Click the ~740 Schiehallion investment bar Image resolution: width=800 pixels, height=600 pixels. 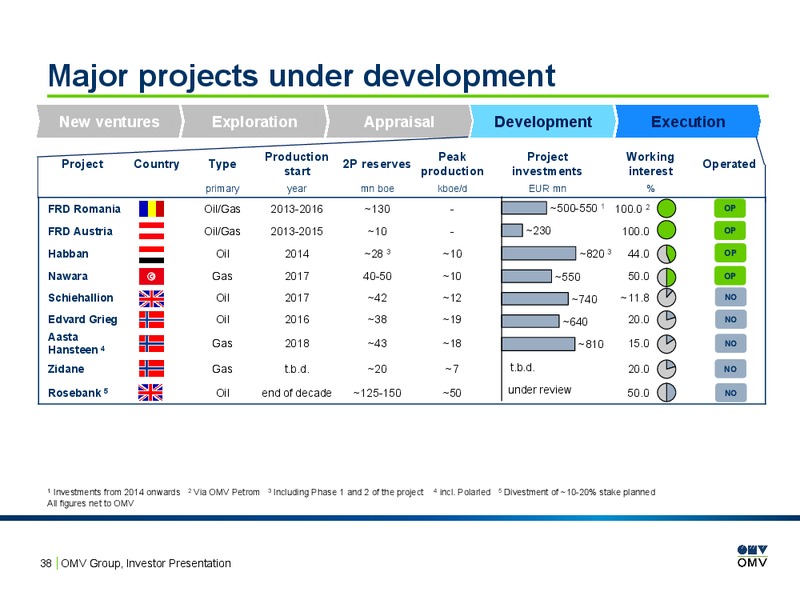pos(535,298)
